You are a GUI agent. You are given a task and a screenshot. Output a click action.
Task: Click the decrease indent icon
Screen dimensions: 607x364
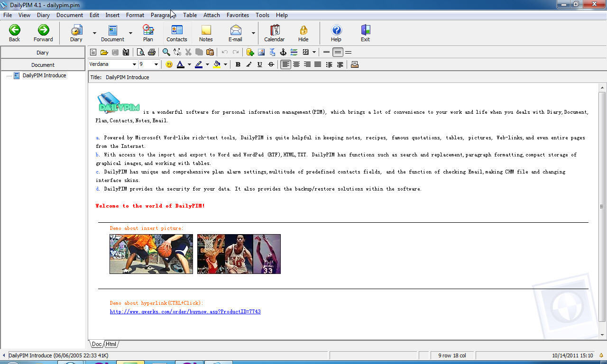pos(329,64)
